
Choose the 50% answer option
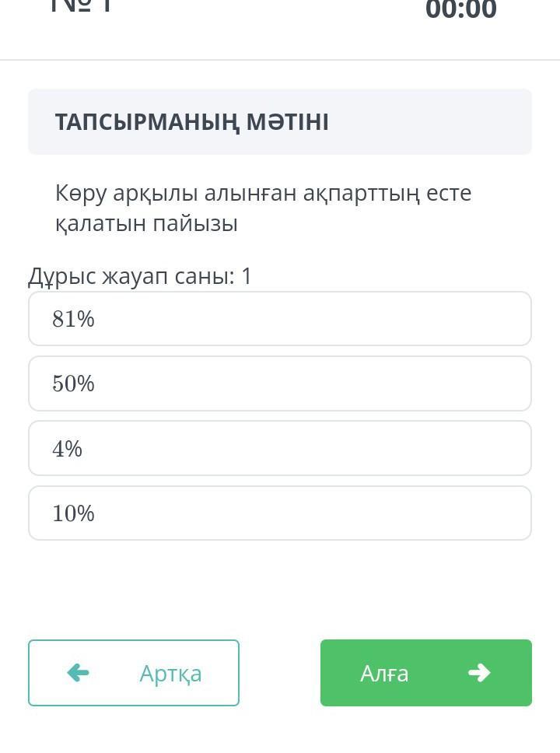(x=280, y=384)
